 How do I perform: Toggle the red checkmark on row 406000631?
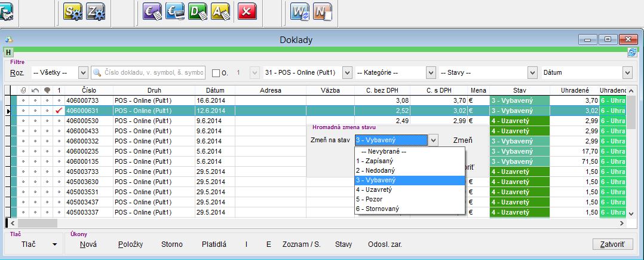click(x=59, y=111)
